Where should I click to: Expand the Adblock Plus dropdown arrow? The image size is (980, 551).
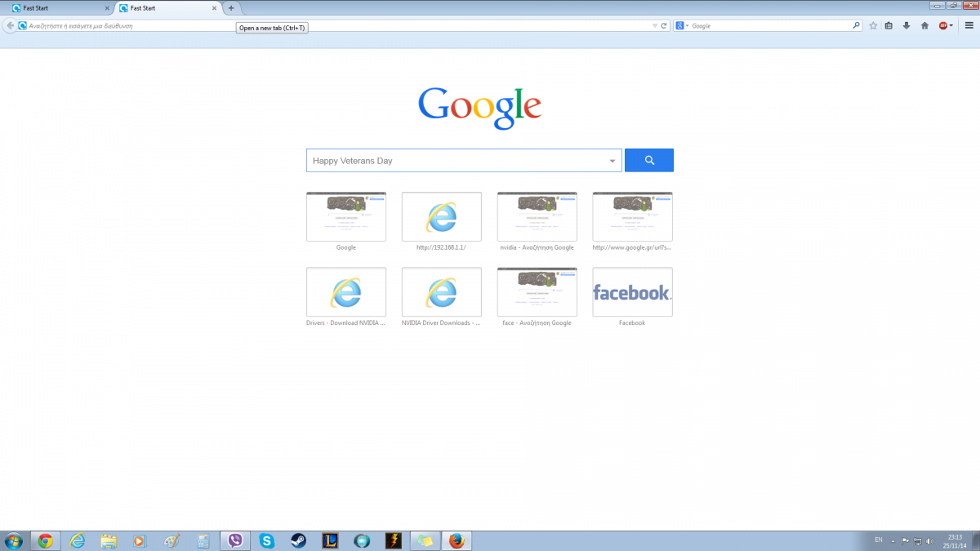click(951, 25)
